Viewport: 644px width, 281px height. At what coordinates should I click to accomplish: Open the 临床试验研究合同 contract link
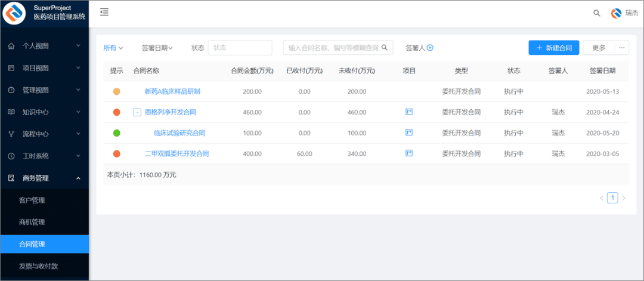tap(179, 133)
